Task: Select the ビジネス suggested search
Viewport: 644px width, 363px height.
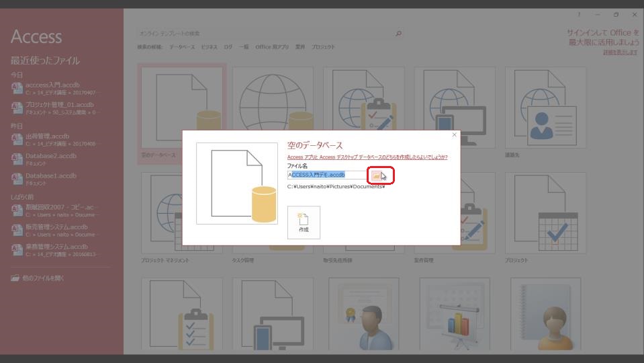Action: pos(209,47)
